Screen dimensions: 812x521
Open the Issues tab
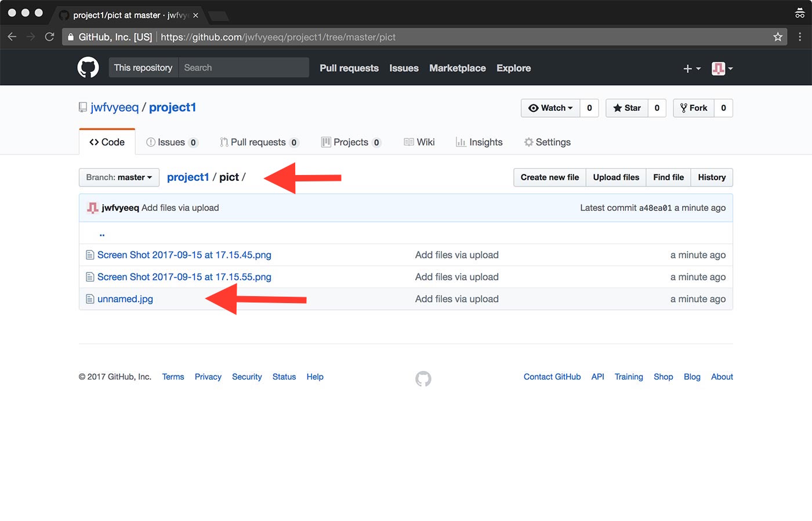click(172, 142)
